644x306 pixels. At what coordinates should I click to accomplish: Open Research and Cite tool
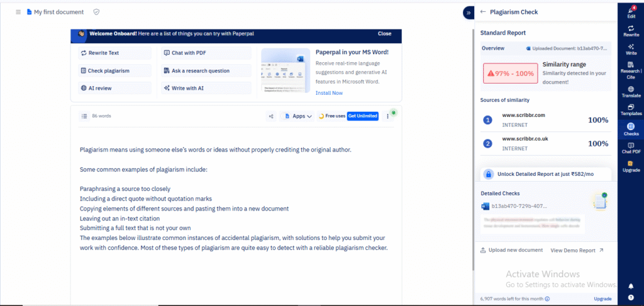(x=631, y=71)
